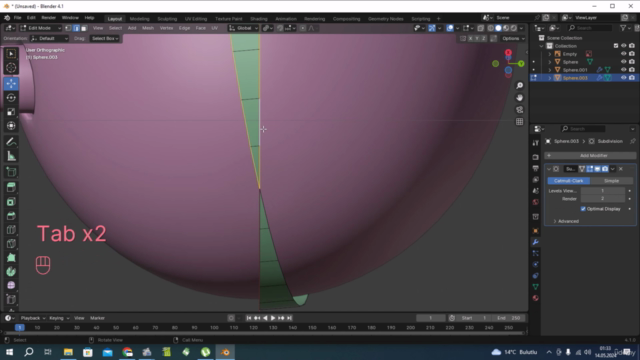Image resolution: width=640 pixels, height=360 pixels.
Task: Click the End frame 250 field
Action: tap(507, 318)
